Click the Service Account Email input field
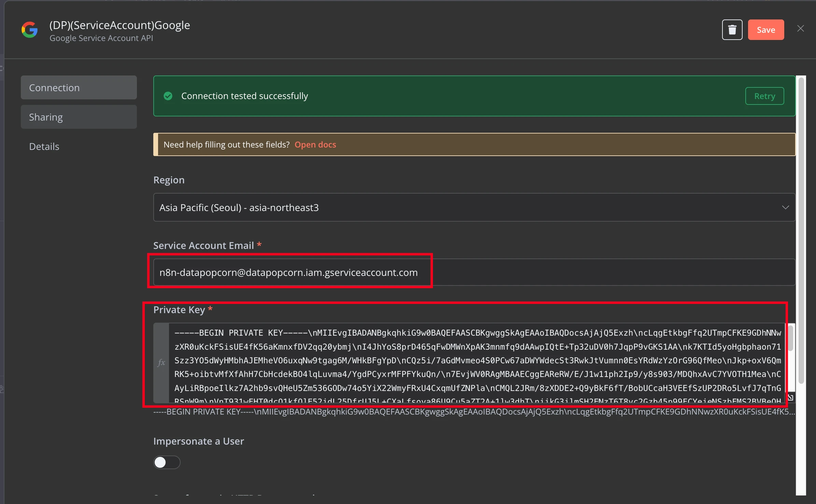Viewport: 816px width, 504px height. (474, 272)
